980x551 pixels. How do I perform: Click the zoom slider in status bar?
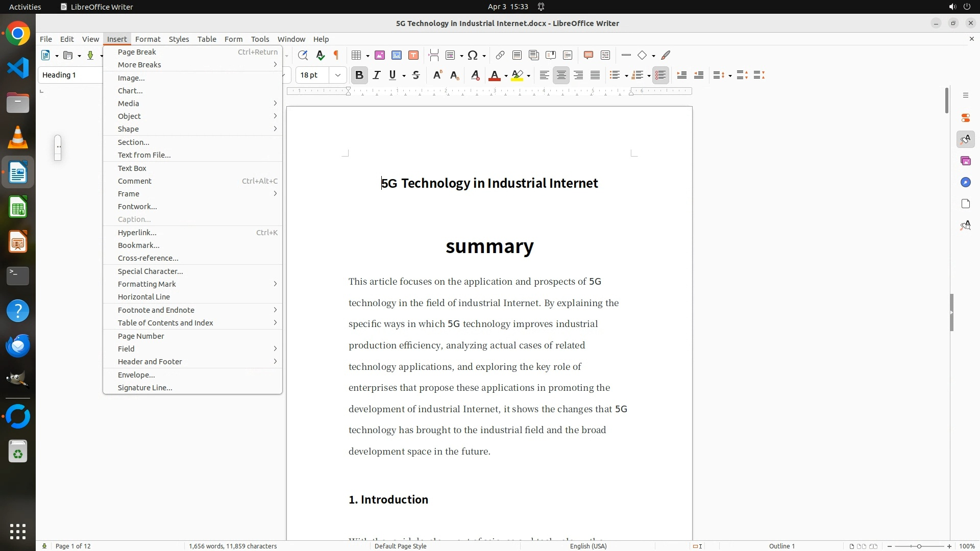(x=919, y=546)
